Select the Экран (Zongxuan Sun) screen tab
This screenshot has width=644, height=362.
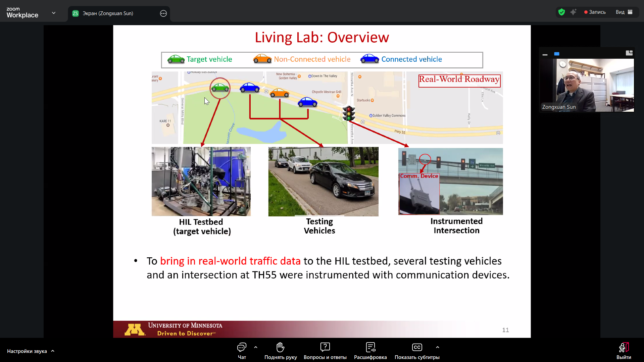108,13
